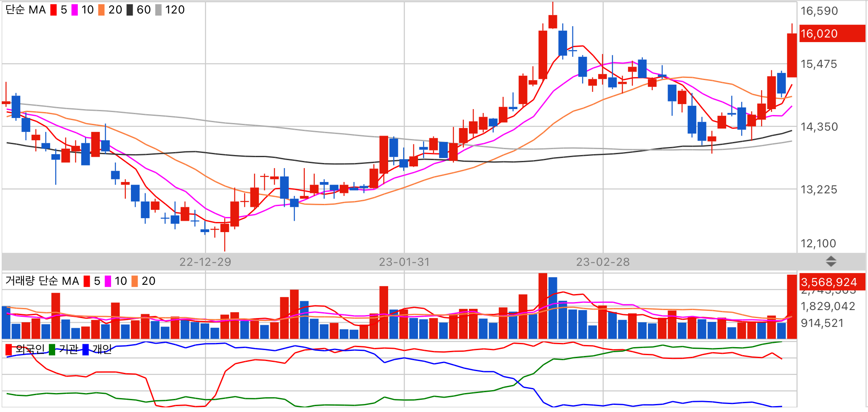Image resolution: width=868 pixels, height=412 pixels.
Task: Click the '거래량 단순 MA' volume legend label
Action: tap(42, 281)
